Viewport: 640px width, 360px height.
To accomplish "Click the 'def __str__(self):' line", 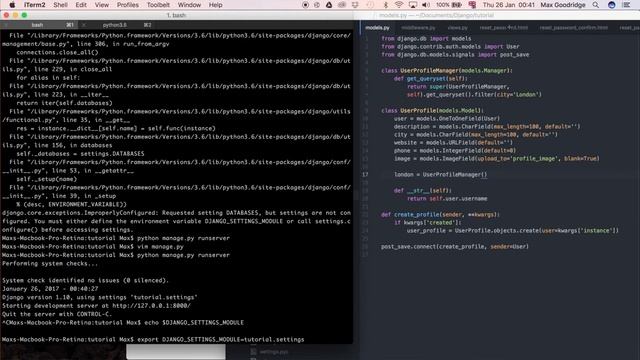I will point(422,191).
